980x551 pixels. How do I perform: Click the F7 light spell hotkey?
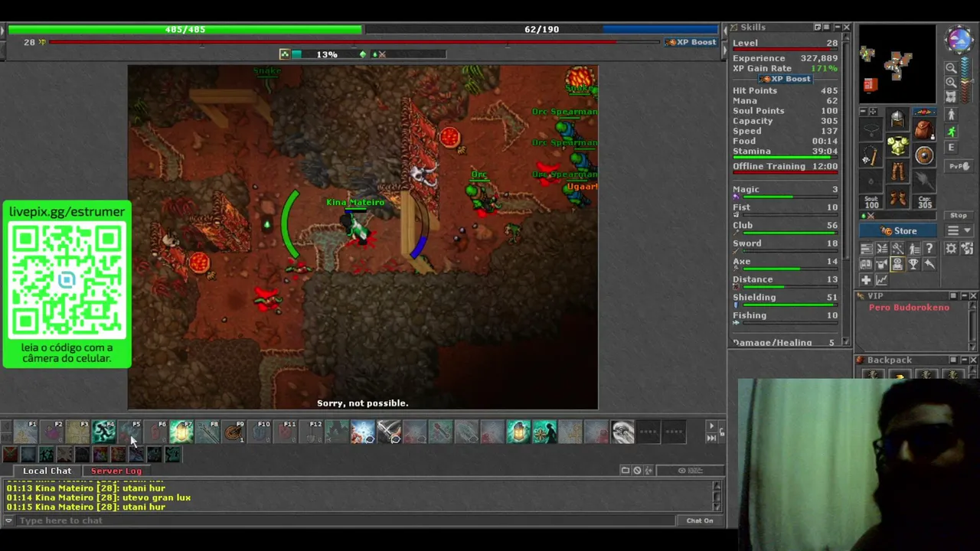(x=181, y=432)
